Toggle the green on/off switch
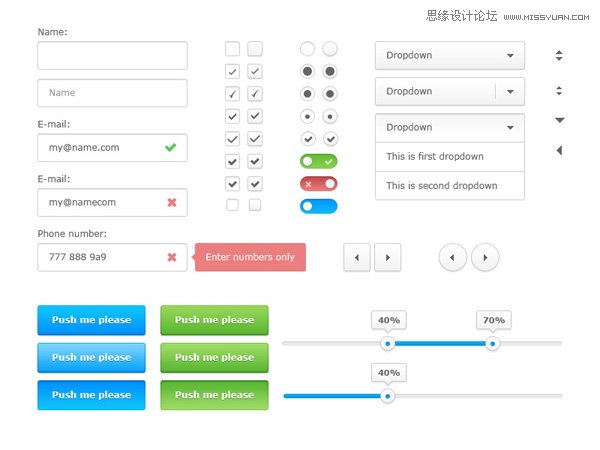Image resolution: width=600 pixels, height=450 pixels. (319, 161)
